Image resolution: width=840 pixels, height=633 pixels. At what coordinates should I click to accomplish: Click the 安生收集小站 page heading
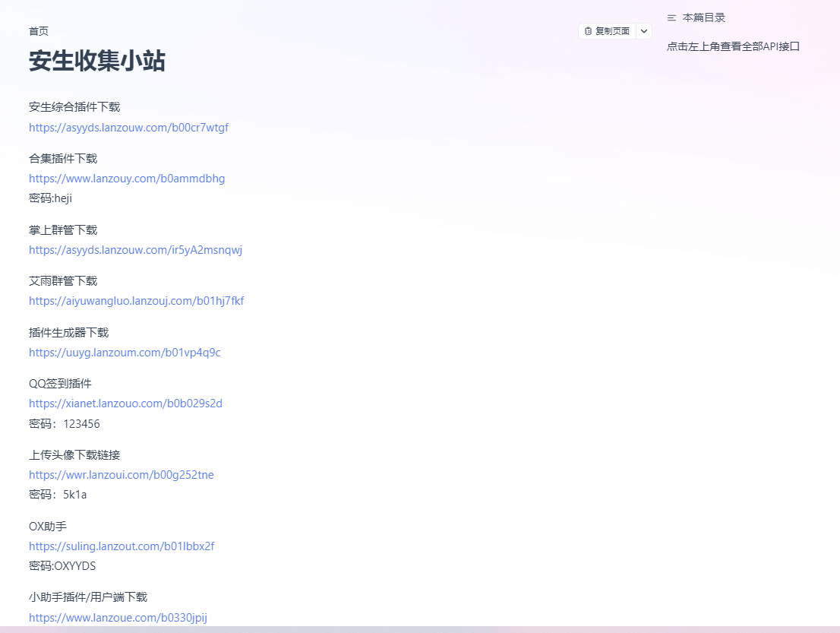coord(97,61)
